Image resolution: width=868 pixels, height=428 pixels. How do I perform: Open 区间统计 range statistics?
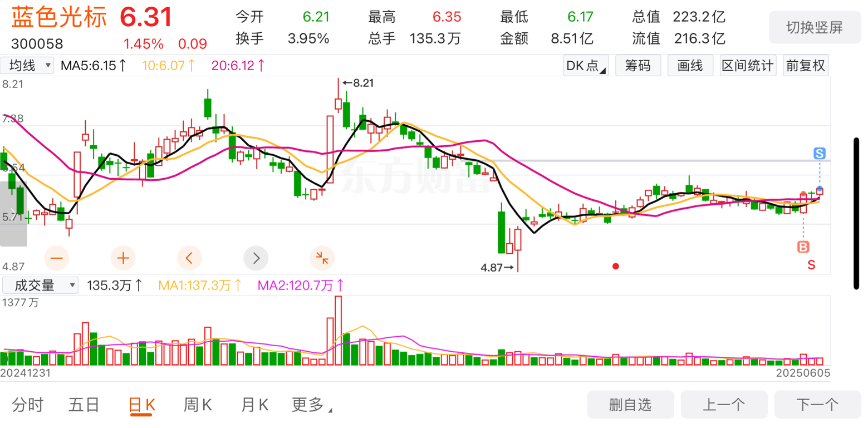click(x=747, y=66)
